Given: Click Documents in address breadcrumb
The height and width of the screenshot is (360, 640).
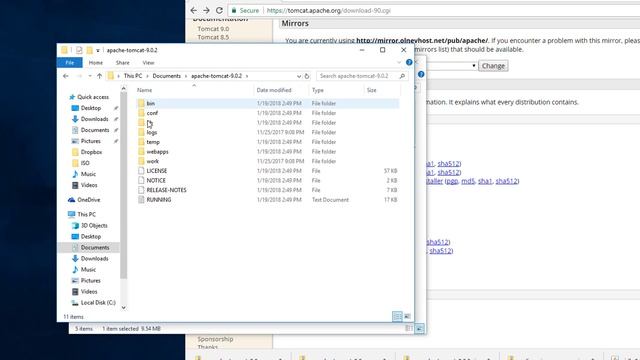Looking at the screenshot, I should point(167,76).
